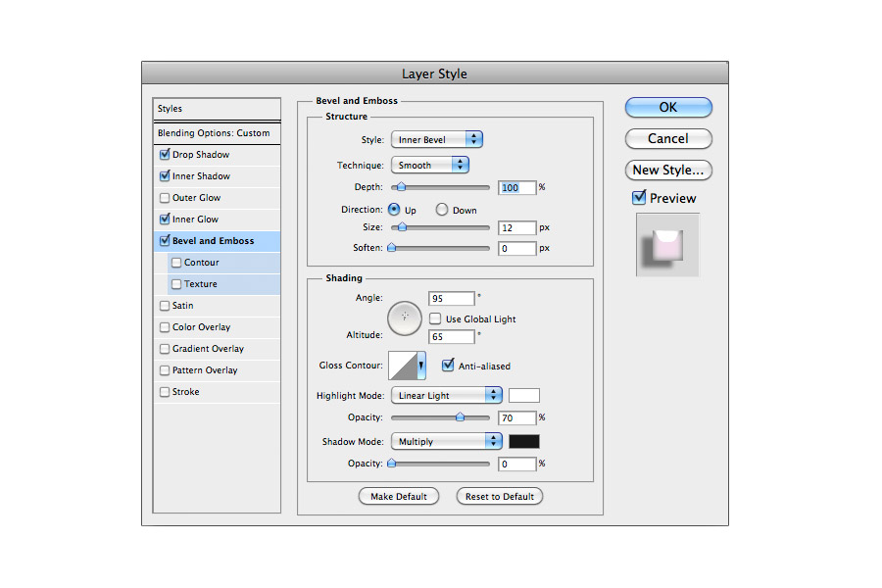Screen dimensions: 882x588
Task: Click the Depth value field
Action: (x=516, y=187)
